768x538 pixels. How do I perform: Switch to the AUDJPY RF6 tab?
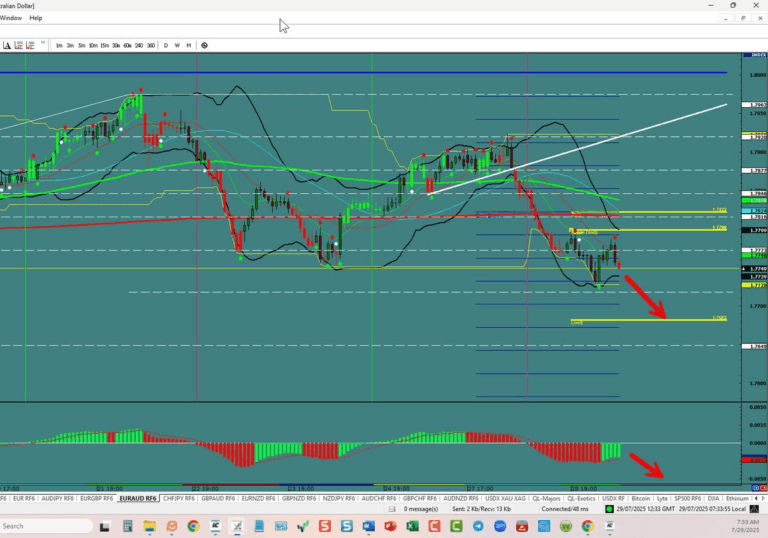pos(57,498)
